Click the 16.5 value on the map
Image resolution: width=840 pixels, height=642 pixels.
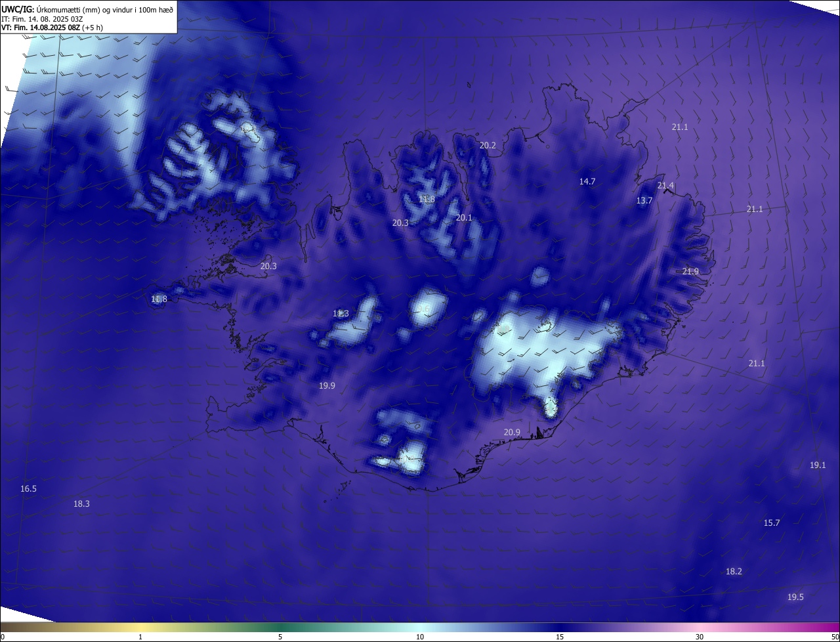(28, 489)
